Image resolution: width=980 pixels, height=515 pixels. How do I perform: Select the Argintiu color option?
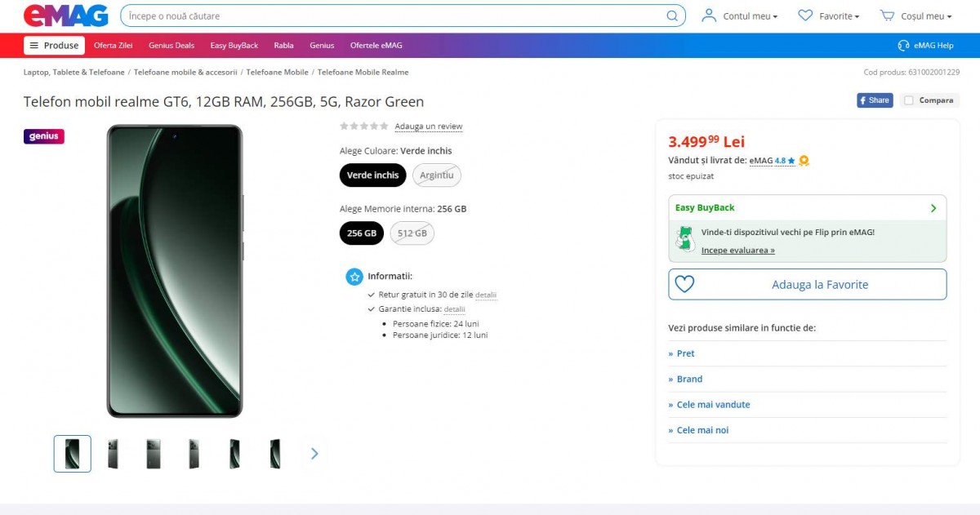coord(436,175)
